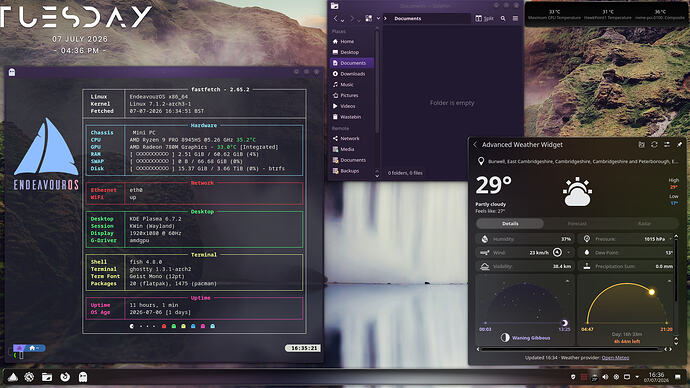690x388 pixels.
Task: Click the wind direction compass icon
Action: [557, 253]
